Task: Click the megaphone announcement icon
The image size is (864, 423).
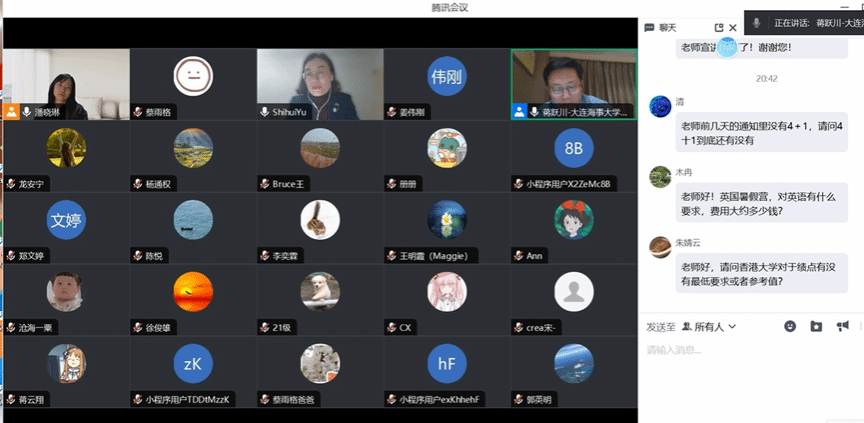Action: [x=843, y=326]
